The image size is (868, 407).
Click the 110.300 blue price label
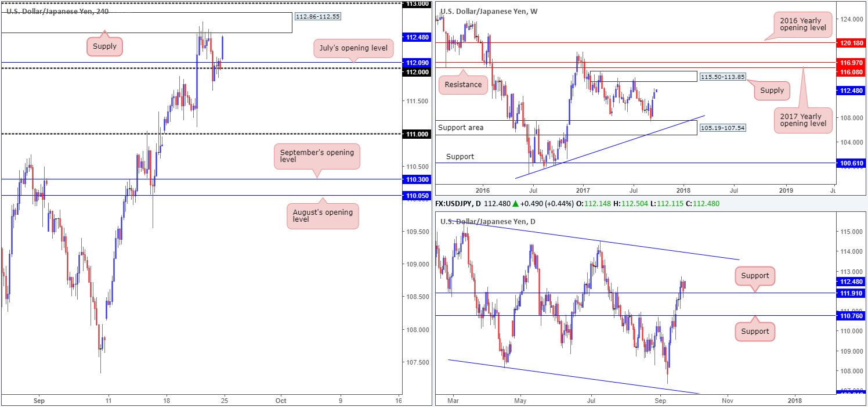[418, 180]
